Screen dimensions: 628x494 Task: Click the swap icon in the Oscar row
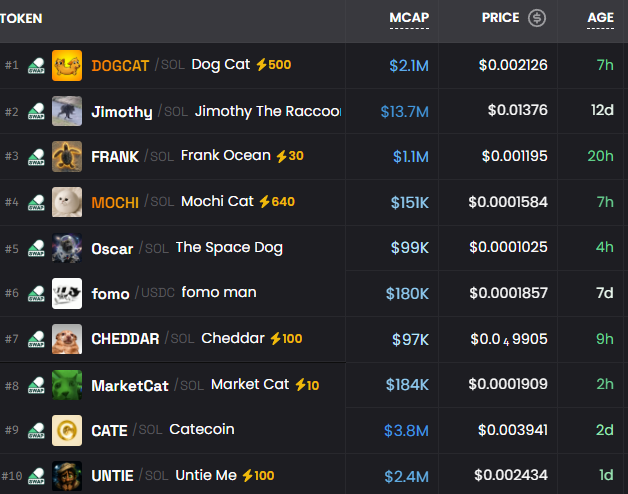(x=36, y=248)
